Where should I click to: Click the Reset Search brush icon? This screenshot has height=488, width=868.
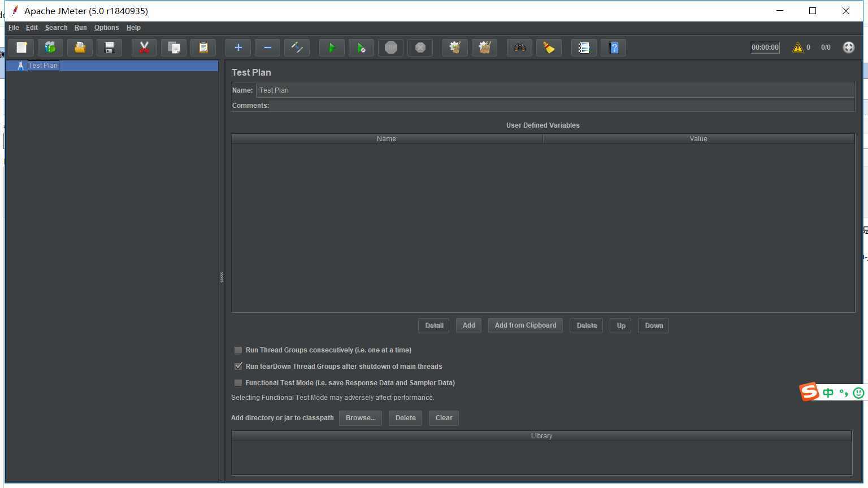click(x=549, y=47)
